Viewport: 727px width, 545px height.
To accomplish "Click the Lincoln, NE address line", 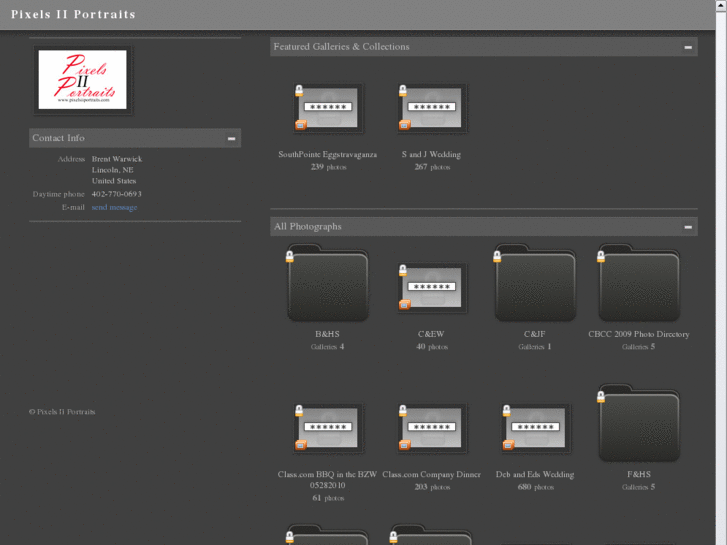I will coord(113,170).
